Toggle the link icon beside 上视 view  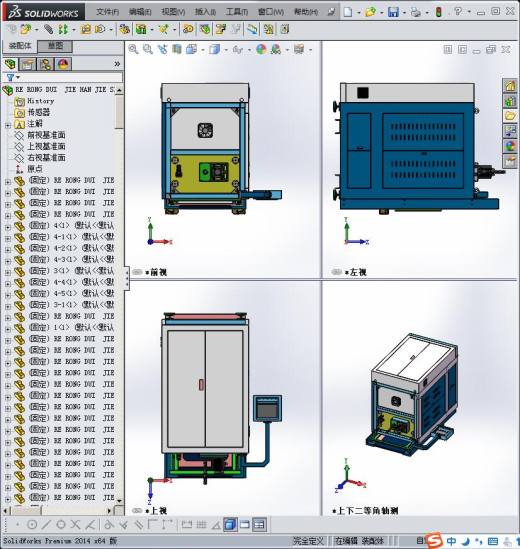click(138, 510)
